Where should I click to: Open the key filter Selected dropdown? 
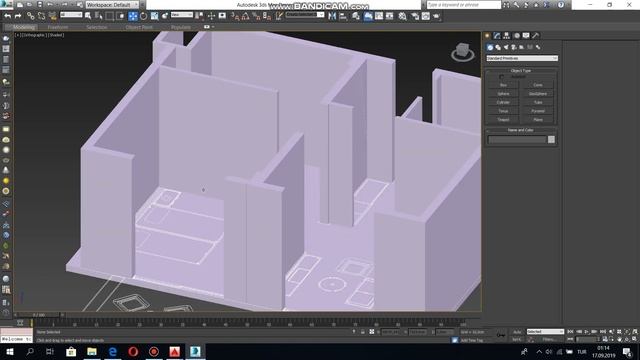(545, 332)
